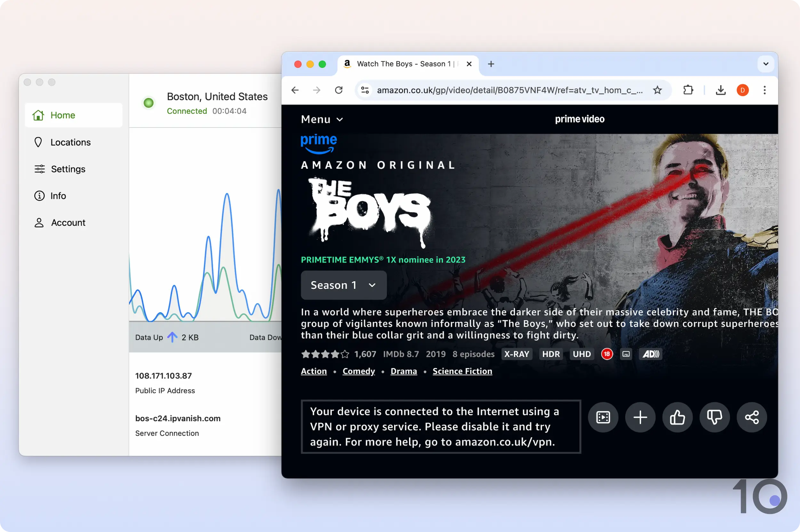This screenshot has width=800, height=532.
Task: Expand the Season 1 dropdown selector
Action: pyautogui.click(x=344, y=285)
